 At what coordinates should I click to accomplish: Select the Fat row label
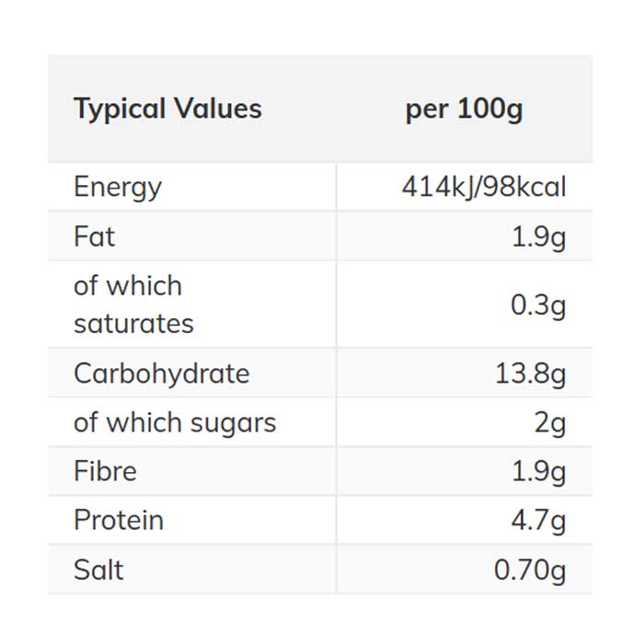[94, 236]
